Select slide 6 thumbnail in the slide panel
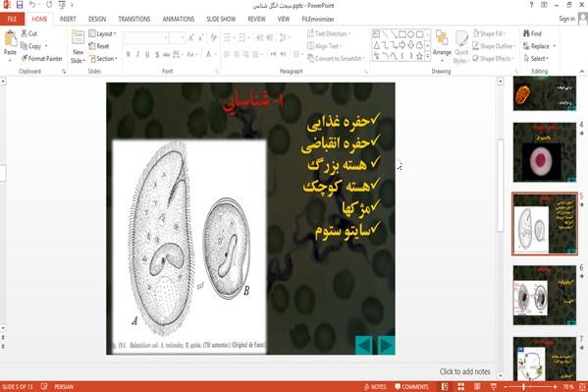588x392 pixels. pyautogui.click(x=545, y=295)
